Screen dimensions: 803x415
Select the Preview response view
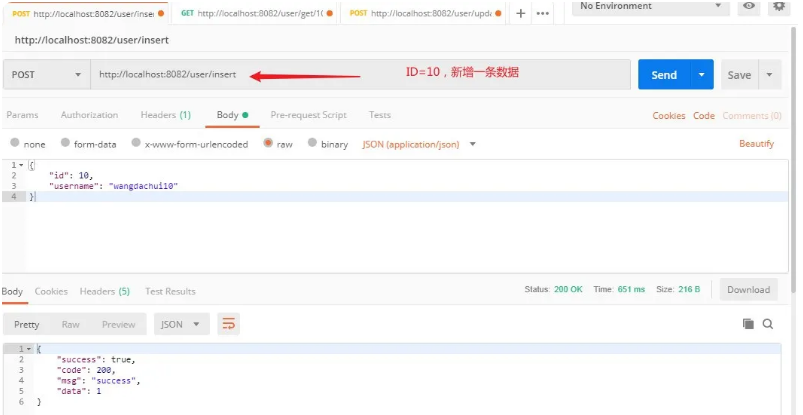[118, 324]
